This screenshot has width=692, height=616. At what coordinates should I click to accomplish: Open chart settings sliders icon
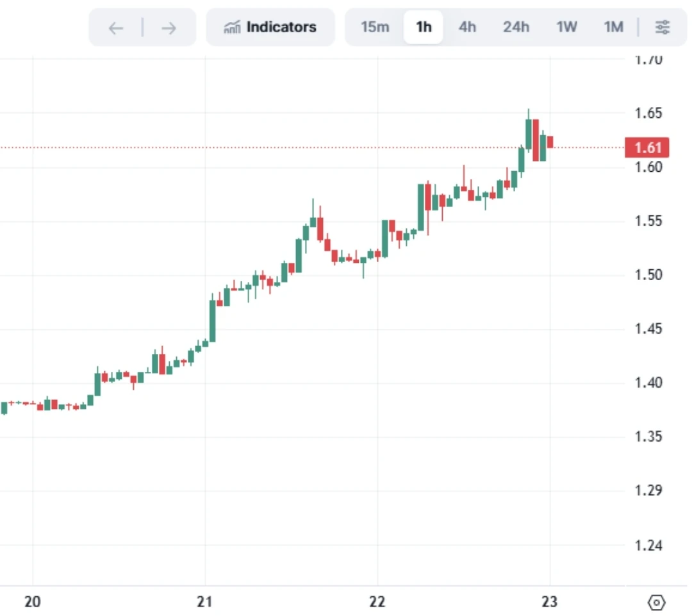(x=662, y=28)
